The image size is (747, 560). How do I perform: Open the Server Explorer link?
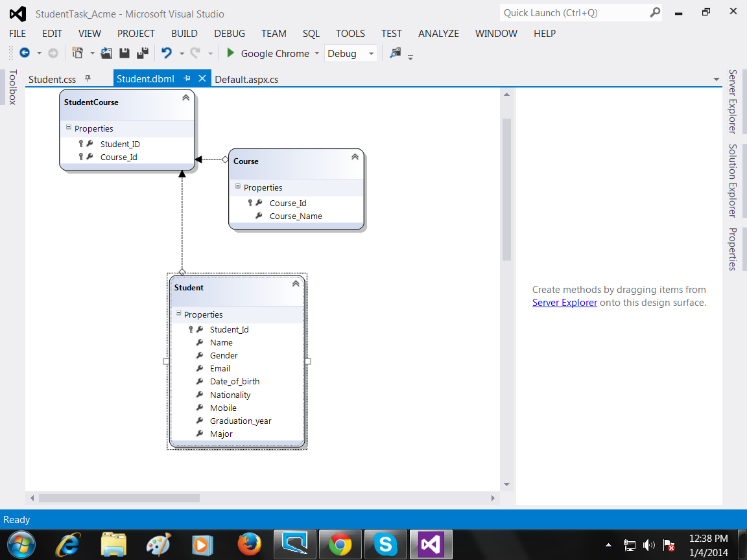[x=564, y=303]
